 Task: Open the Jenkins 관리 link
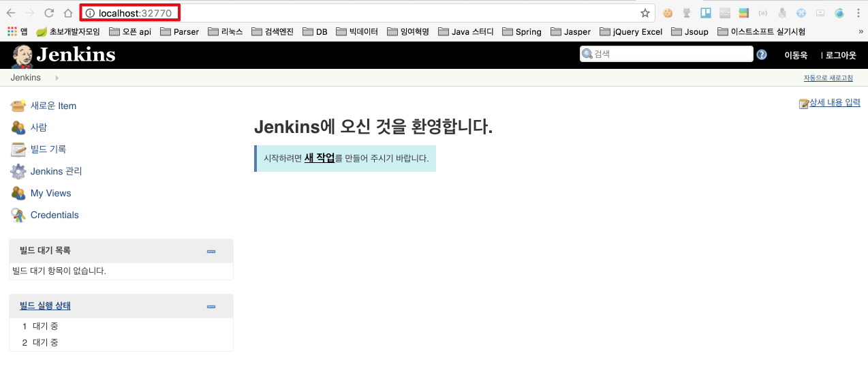coord(57,171)
